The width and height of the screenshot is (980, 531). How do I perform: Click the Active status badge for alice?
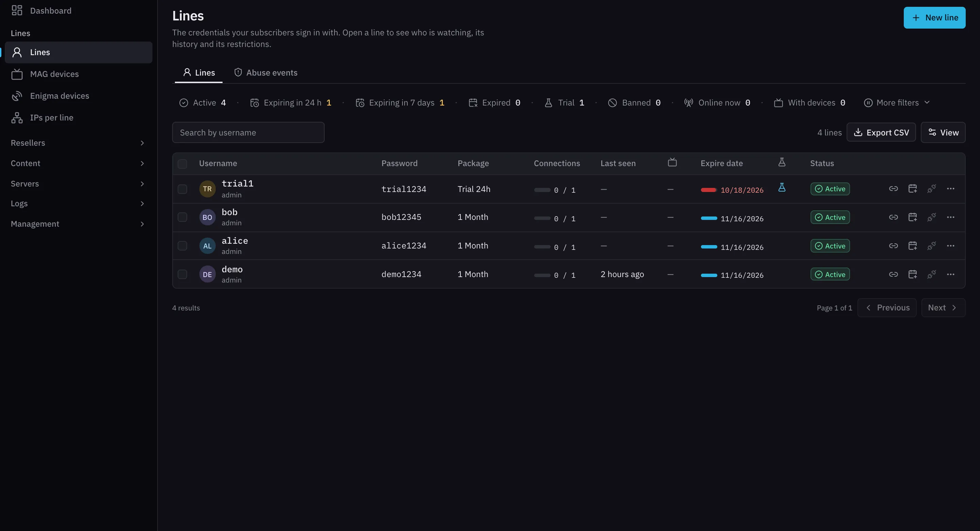pos(830,246)
